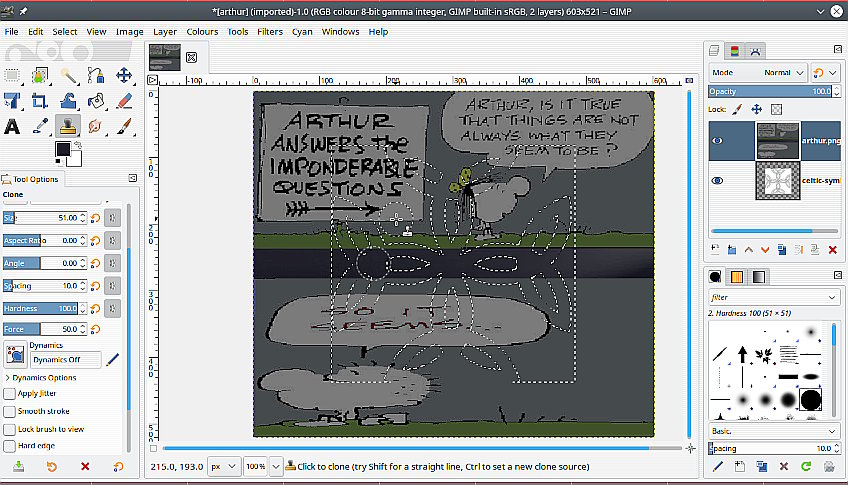Image resolution: width=848 pixels, height=485 pixels.
Task: Reset the Size value to default
Action: (95, 218)
